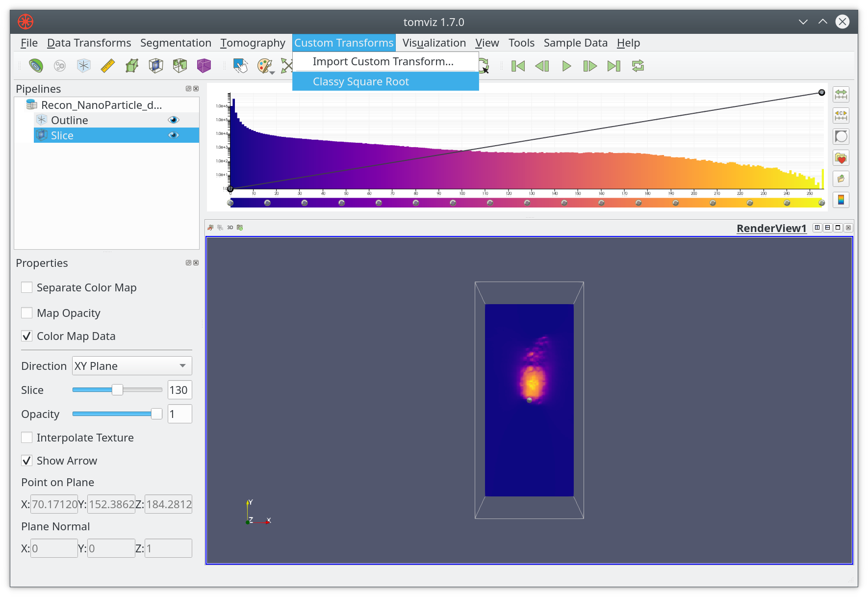Split RenderView1 vertically
Viewport: 868px width, 597px height.
click(x=828, y=228)
